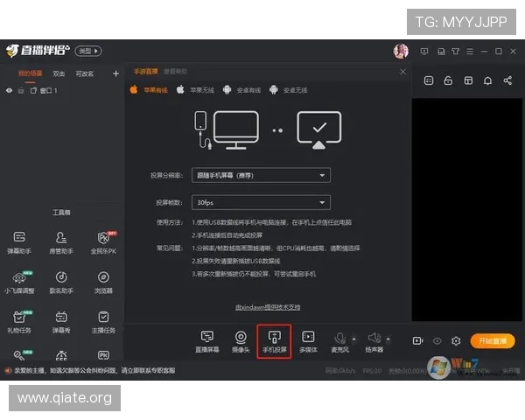Open the hamburger menu in title bar
Screen dimensions: 525x420
[x=470, y=52]
